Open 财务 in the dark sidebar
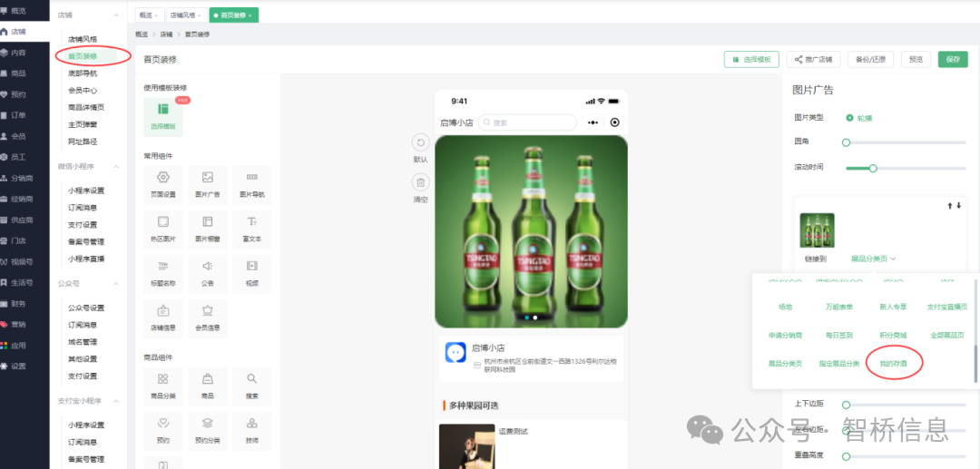Screen dimensions: 980x469 click(x=17, y=304)
